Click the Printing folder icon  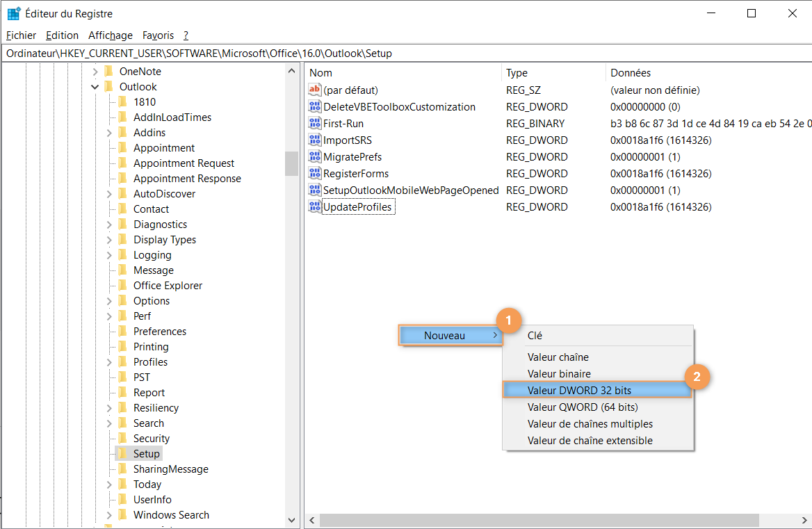123,346
